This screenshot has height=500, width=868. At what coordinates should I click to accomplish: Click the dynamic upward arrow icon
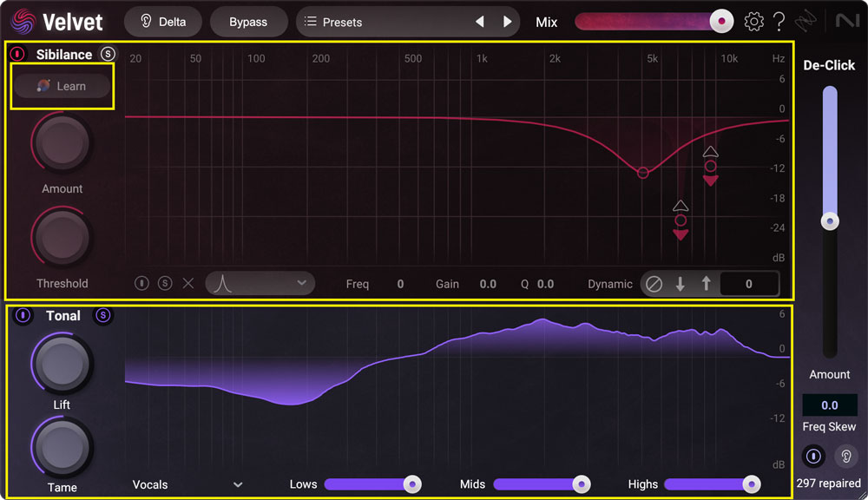pyautogui.click(x=706, y=284)
